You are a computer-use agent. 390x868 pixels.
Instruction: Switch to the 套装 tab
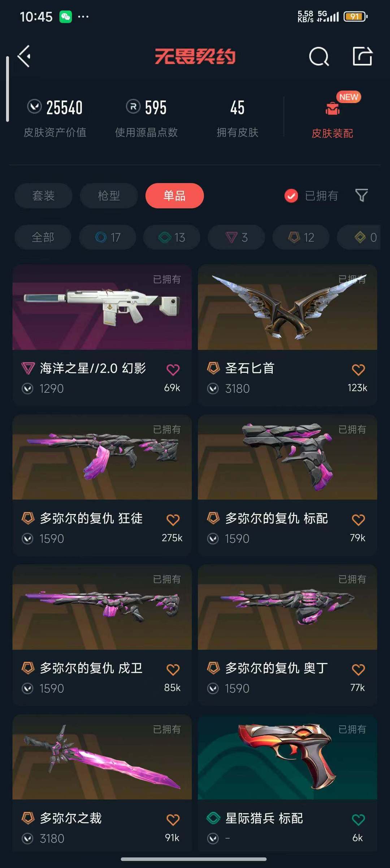43,196
